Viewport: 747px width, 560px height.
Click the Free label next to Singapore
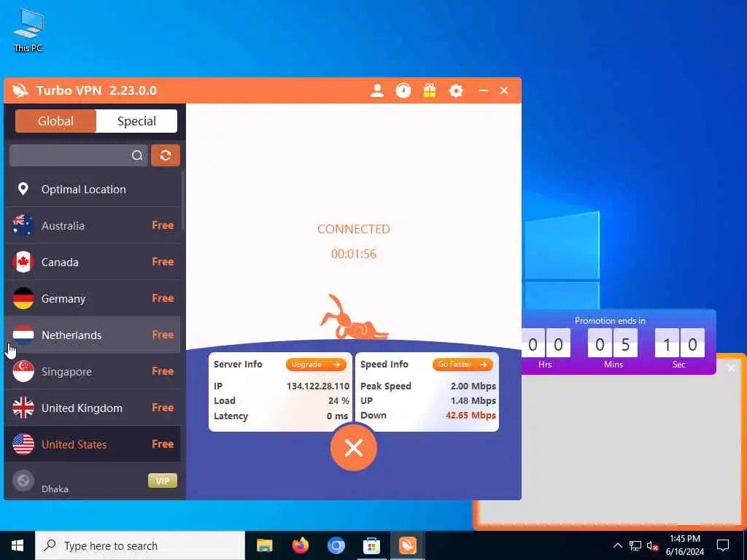pos(163,371)
